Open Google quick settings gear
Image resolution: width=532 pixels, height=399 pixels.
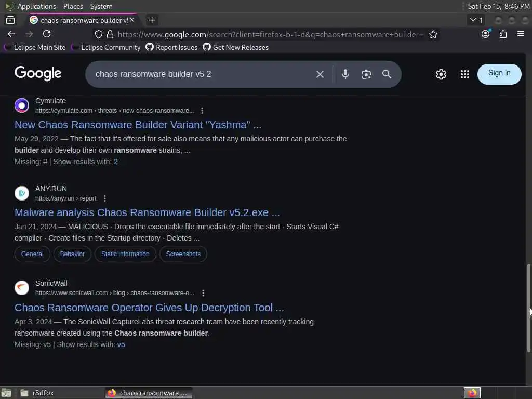click(441, 74)
